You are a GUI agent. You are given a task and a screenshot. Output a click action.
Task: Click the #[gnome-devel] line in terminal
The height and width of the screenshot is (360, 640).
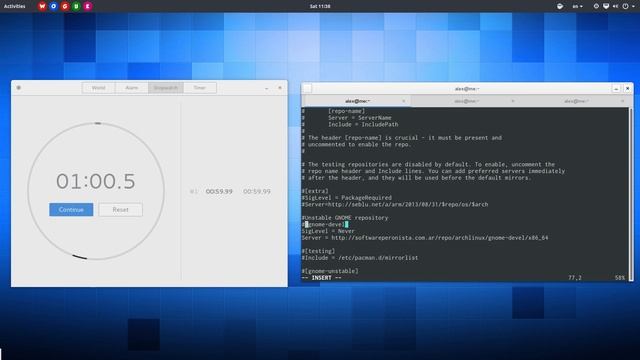[325, 224]
